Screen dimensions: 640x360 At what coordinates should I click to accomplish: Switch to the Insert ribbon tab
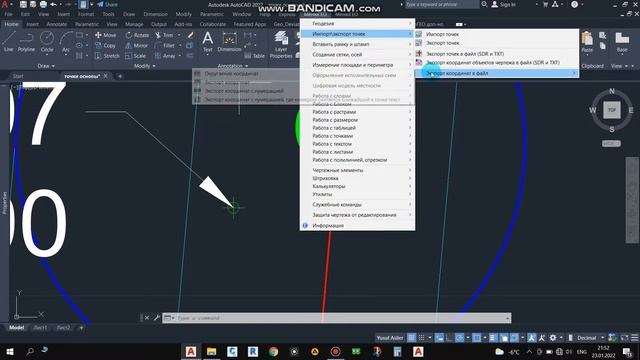click(32, 24)
